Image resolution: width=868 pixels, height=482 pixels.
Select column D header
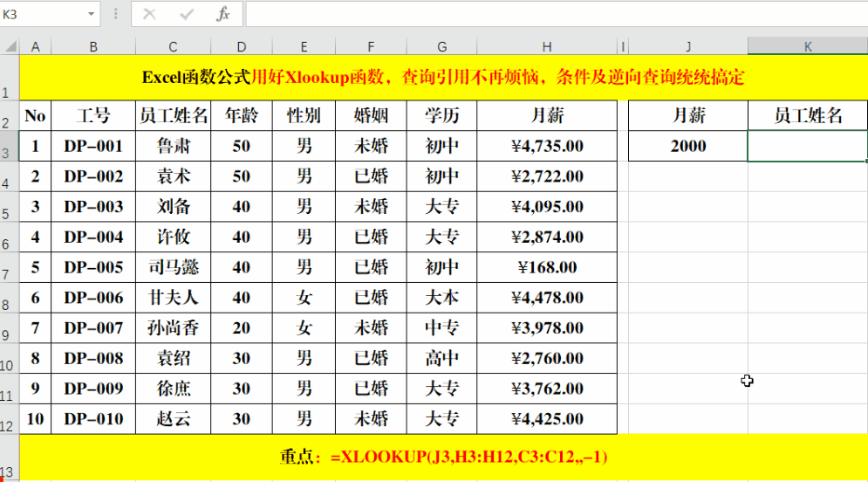[x=242, y=47]
